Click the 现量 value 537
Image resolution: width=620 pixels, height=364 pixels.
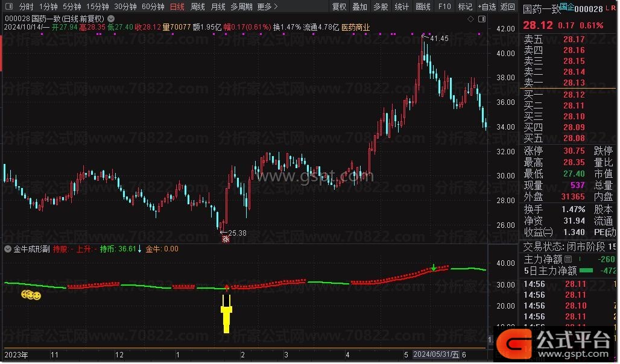tap(577, 185)
